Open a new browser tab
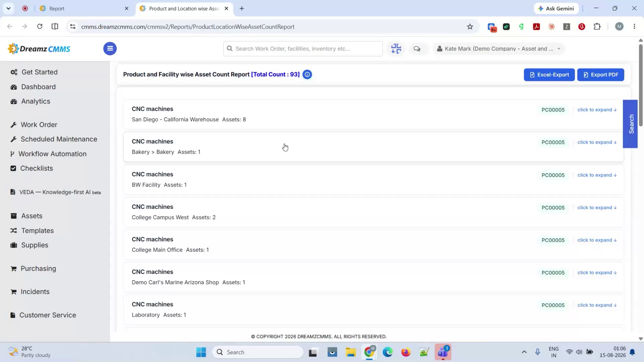 click(242, 8)
